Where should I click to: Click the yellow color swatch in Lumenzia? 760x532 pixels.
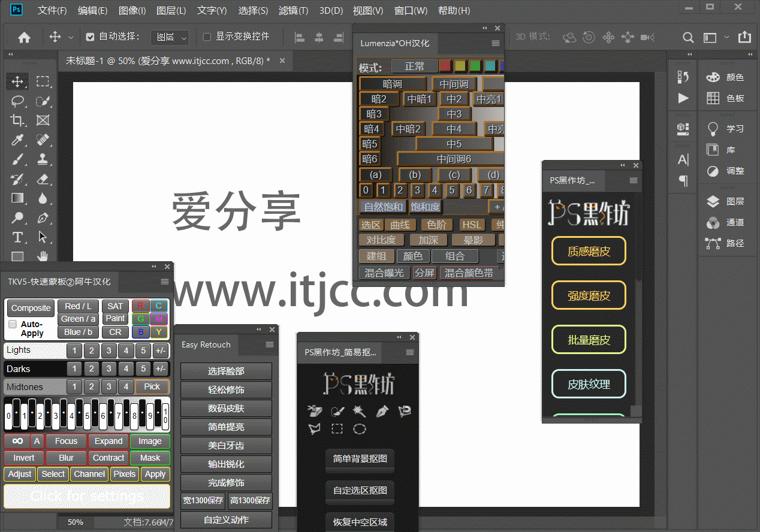pyautogui.click(x=460, y=66)
